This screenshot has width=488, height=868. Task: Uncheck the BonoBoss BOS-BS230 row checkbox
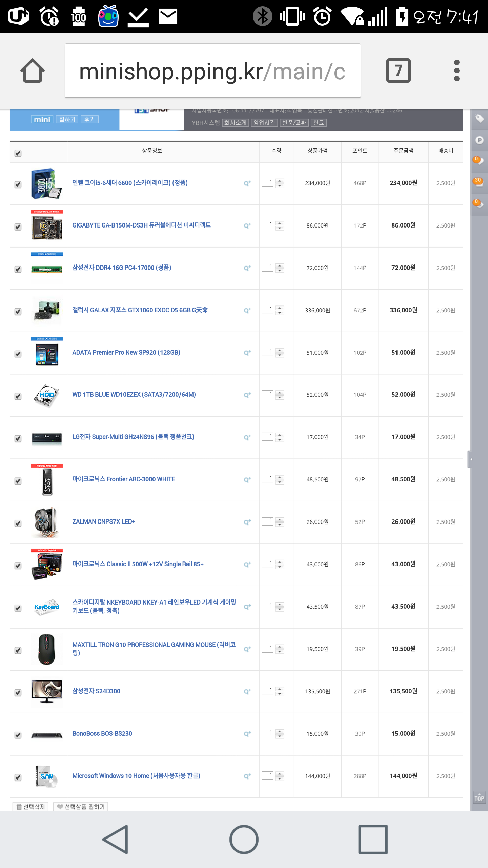(18, 735)
